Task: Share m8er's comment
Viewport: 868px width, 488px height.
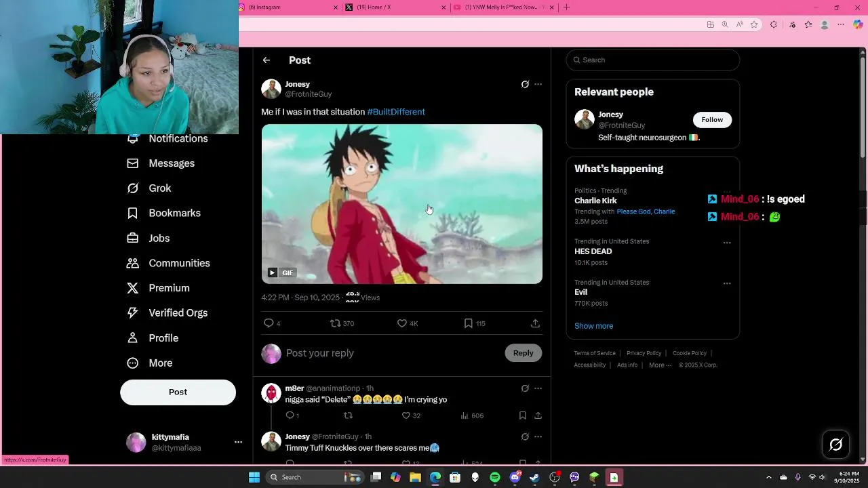Action: click(x=538, y=415)
